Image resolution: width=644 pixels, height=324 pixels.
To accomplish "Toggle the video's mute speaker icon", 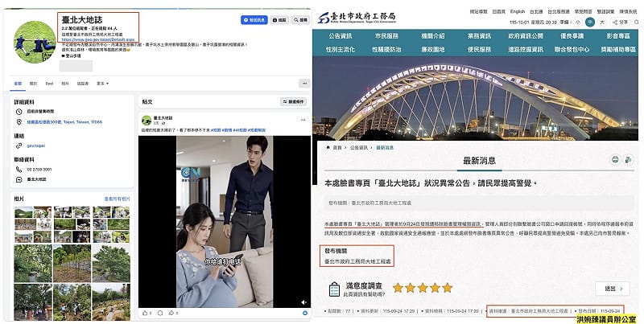I will click(x=303, y=302).
